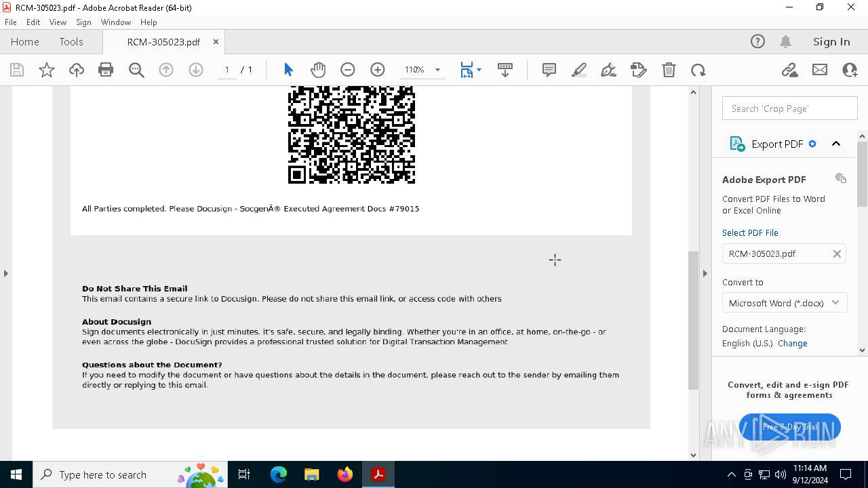Change the document language
This screenshot has width=868, height=488.
[792, 343]
